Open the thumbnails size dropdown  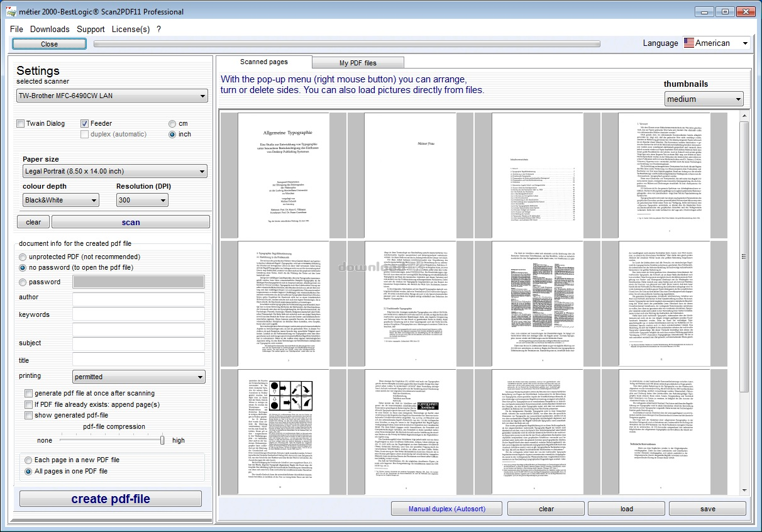[704, 99]
